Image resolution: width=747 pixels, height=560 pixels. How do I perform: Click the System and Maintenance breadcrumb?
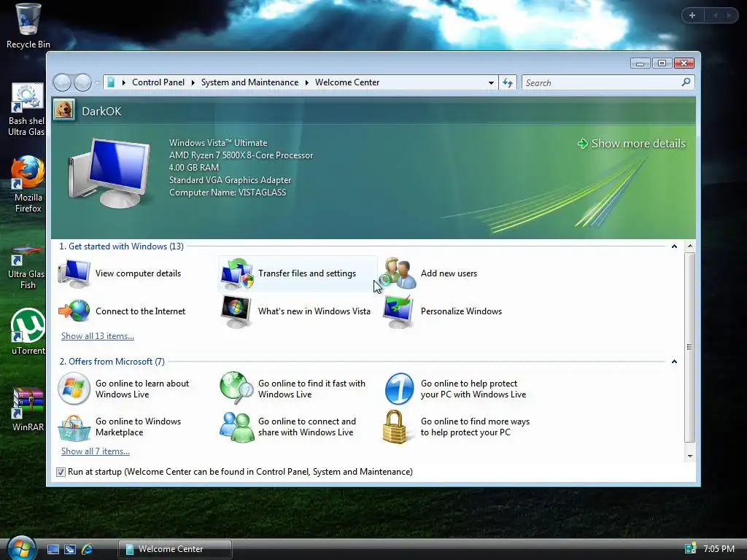[249, 82]
